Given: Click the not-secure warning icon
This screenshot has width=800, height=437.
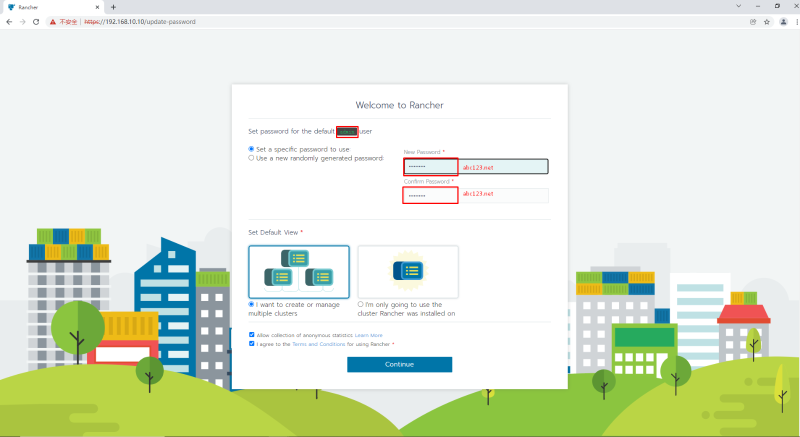Looking at the screenshot, I should (x=53, y=22).
